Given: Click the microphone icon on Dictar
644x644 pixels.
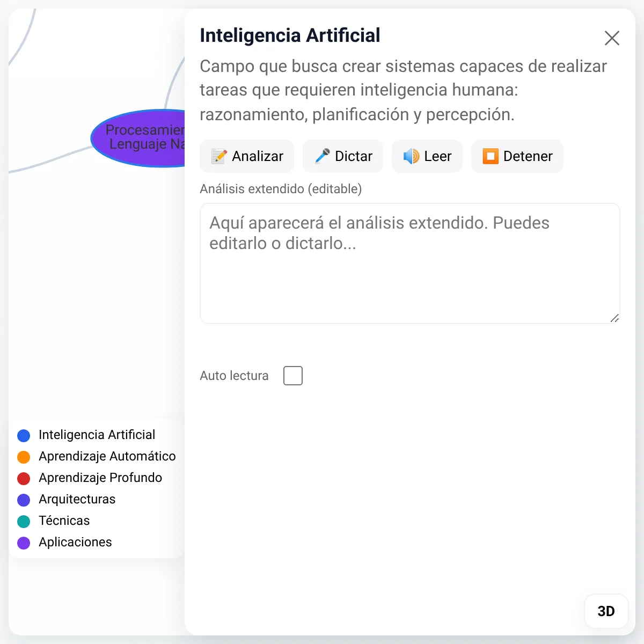Looking at the screenshot, I should click(322, 156).
